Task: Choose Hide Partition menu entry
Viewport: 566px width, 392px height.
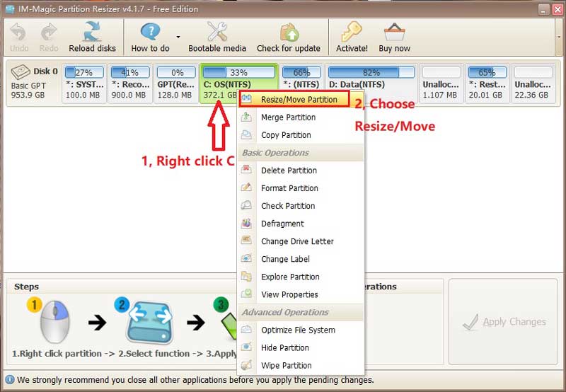Action: tap(301, 347)
